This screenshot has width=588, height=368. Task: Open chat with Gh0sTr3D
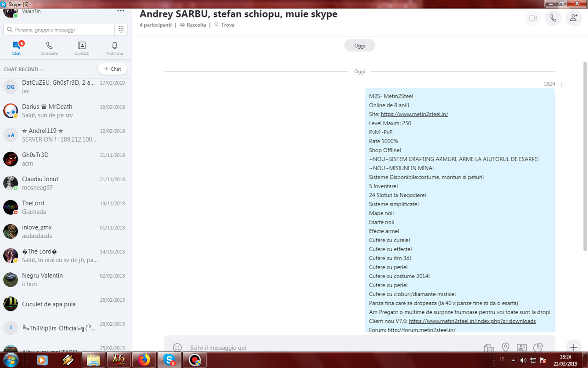tap(65, 159)
